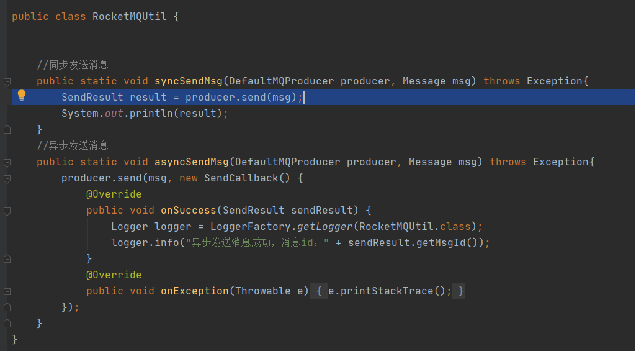Click the yellow lightbulb quick-fix icon

point(22,95)
